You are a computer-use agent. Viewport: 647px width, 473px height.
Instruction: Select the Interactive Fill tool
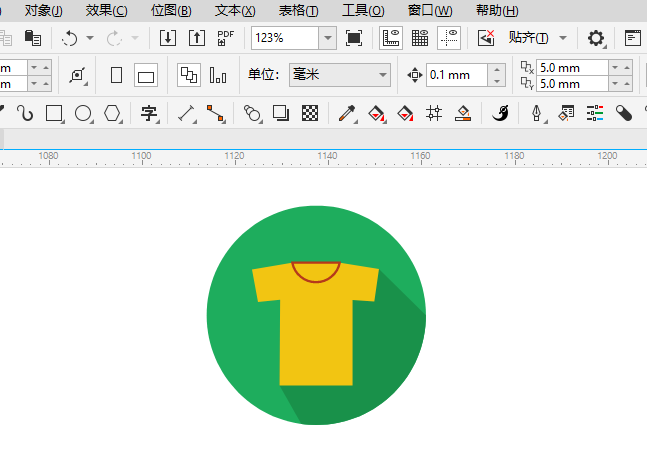[x=376, y=113]
